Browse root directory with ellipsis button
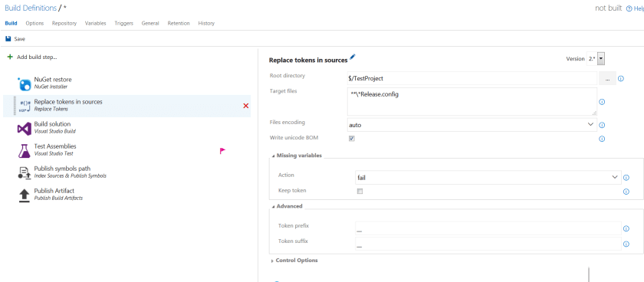This screenshot has height=282, width=644. (x=607, y=78)
